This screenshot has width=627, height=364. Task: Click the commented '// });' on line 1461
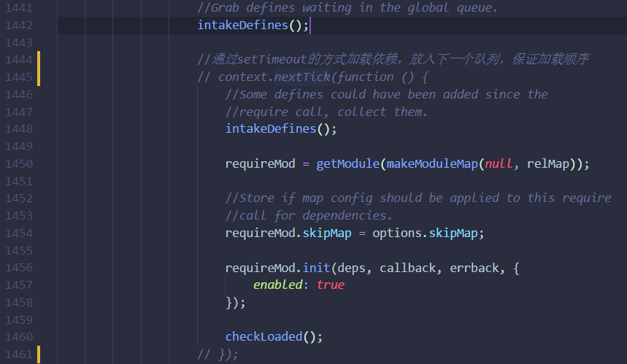pos(218,354)
